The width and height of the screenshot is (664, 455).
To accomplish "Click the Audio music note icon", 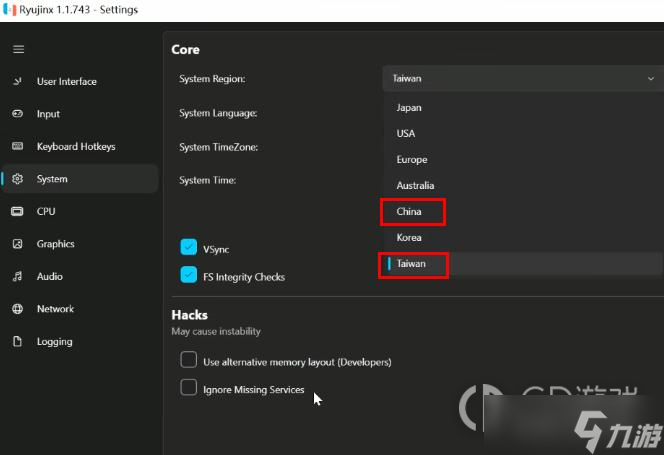I will pyautogui.click(x=17, y=276).
